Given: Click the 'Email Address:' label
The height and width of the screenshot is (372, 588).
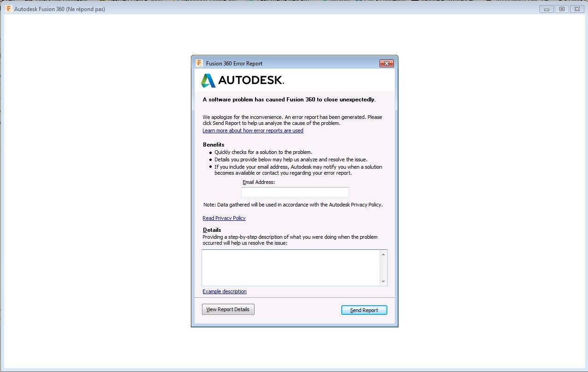Looking at the screenshot, I should [x=259, y=183].
